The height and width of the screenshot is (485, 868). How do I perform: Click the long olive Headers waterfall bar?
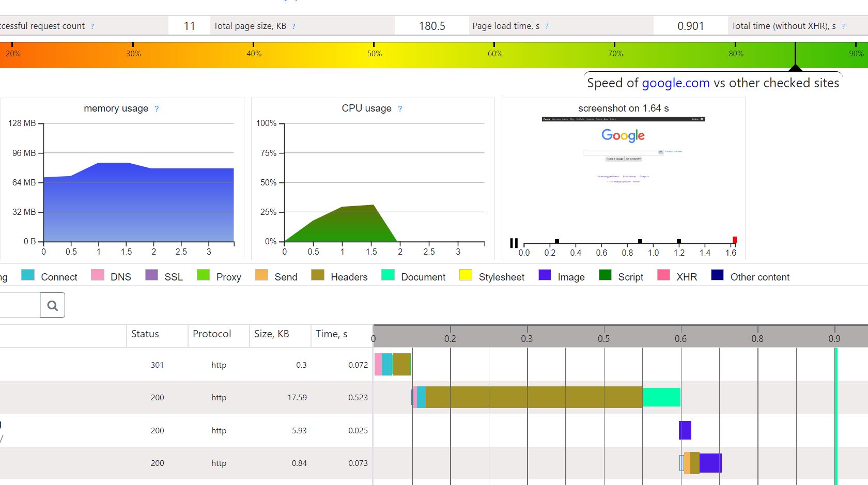(x=534, y=397)
